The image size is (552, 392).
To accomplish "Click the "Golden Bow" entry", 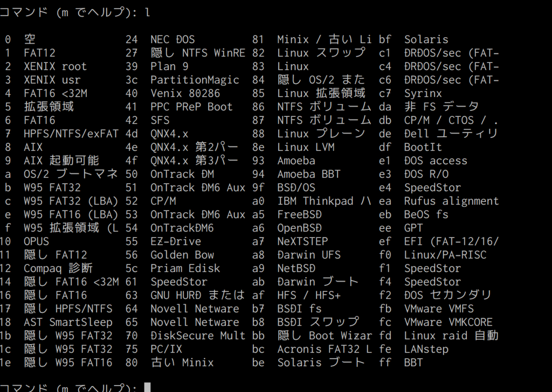I will pyautogui.click(x=182, y=255).
